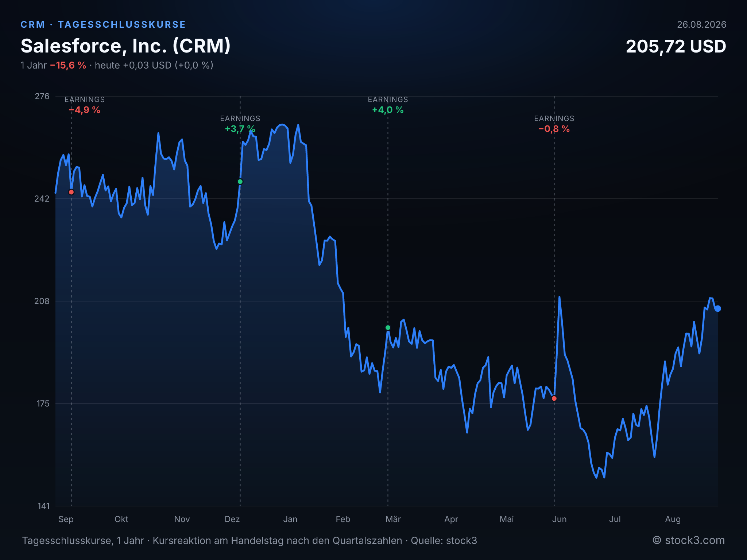747x560 pixels.
Task: Click the 141 y-axis label
Action: coord(43,506)
